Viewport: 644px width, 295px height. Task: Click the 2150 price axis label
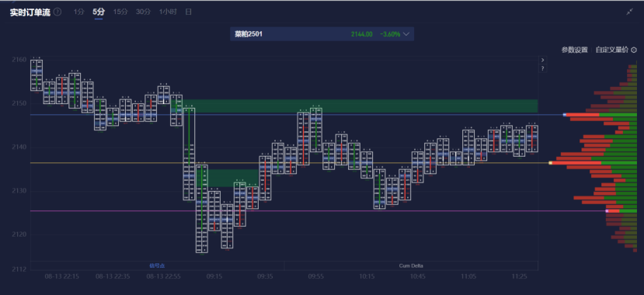(19, 103)
